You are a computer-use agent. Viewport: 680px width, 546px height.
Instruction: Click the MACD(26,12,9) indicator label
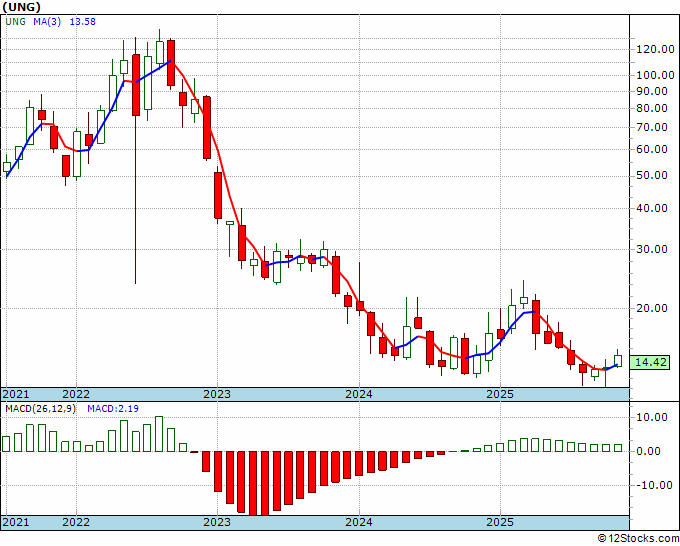40,409
